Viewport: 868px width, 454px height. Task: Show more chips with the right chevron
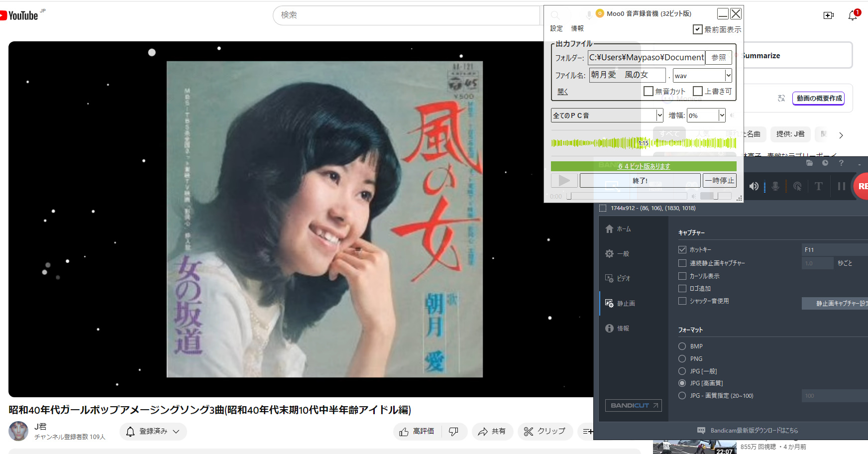coord(841,135)
